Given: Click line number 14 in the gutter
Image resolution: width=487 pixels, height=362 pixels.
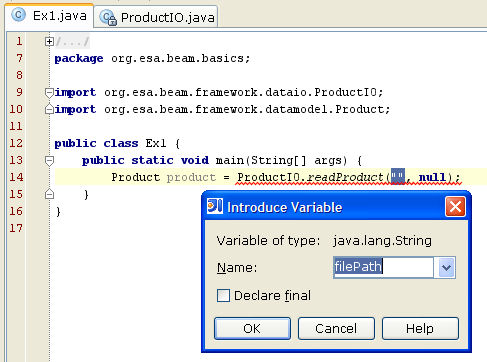Looking at the screenshot, I should [x=16, y=177].
